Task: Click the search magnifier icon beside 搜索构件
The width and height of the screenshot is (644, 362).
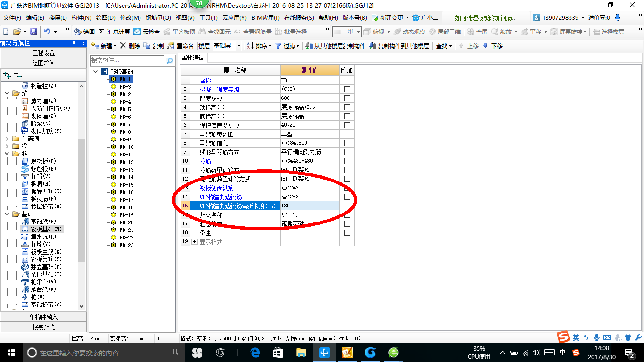Action: click(x=170, y=61)
